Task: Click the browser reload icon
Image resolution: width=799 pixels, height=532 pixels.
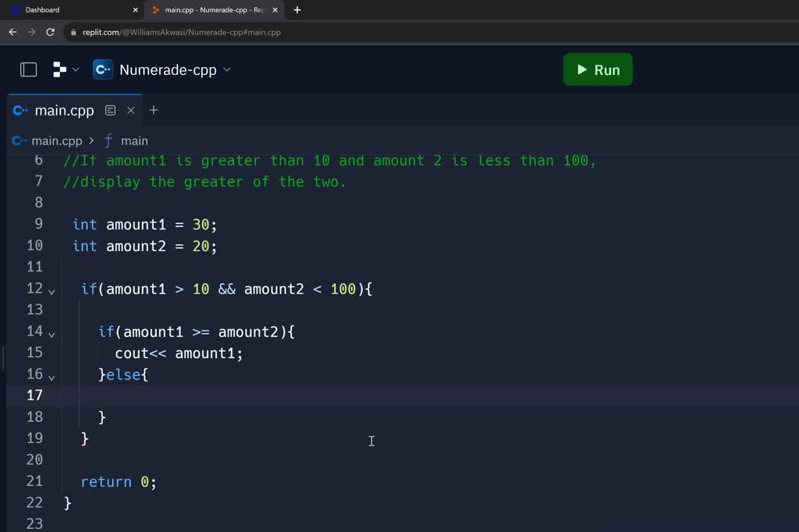Action: point(50,32)
